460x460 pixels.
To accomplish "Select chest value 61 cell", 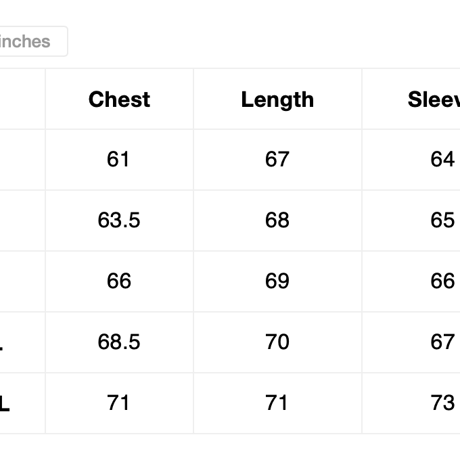I will (119, 160).
